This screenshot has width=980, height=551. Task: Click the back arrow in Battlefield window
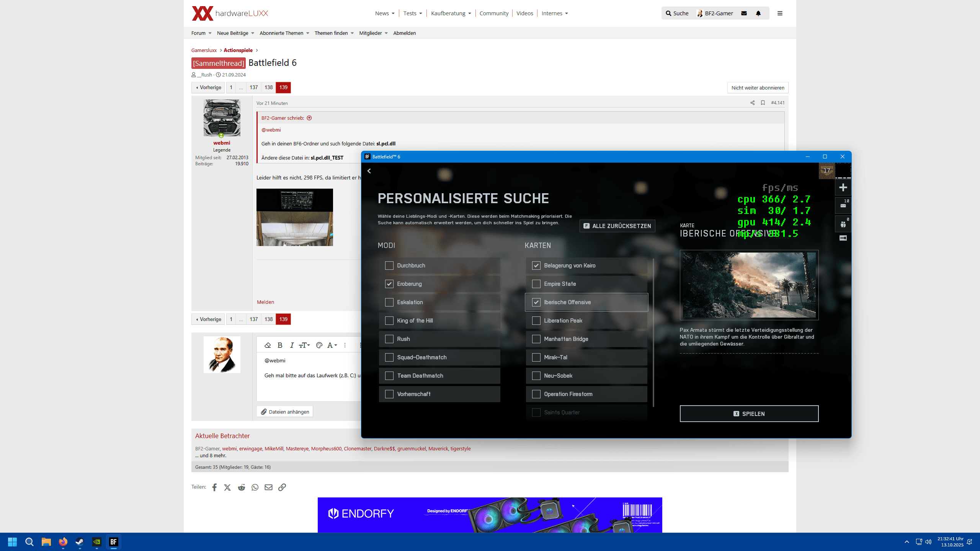tap(369, 171)
